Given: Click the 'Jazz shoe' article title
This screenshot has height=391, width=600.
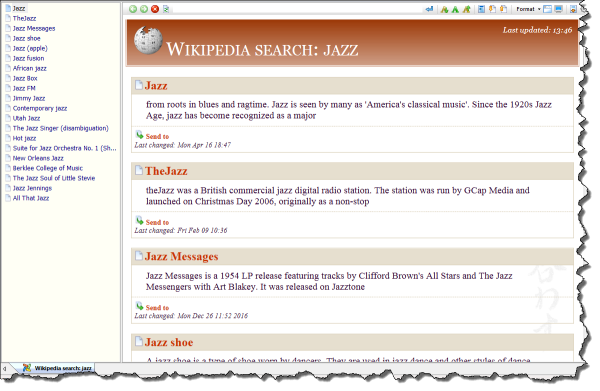Looking at the screenshot, I should tap(169, 342).
